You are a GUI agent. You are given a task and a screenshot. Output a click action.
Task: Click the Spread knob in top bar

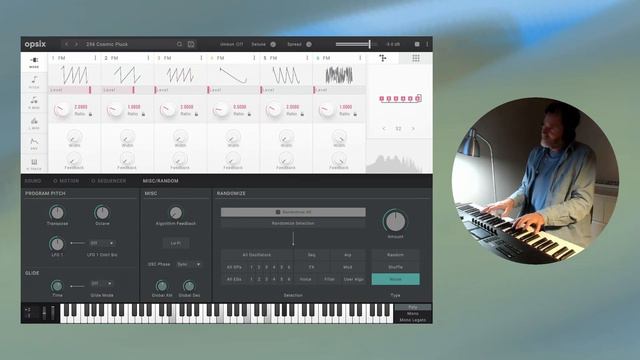click(x=309, y=44)
